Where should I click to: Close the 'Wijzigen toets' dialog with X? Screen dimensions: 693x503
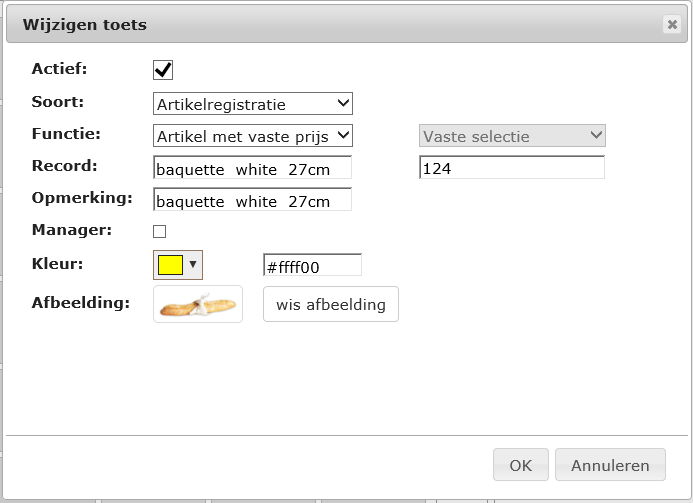tap(672, 24)
